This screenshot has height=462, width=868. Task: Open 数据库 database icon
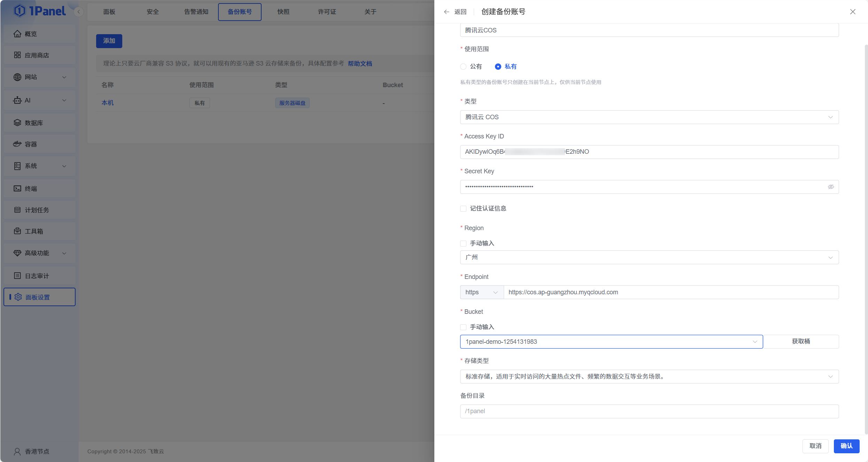pyautogui.click(x=17, y=123)
